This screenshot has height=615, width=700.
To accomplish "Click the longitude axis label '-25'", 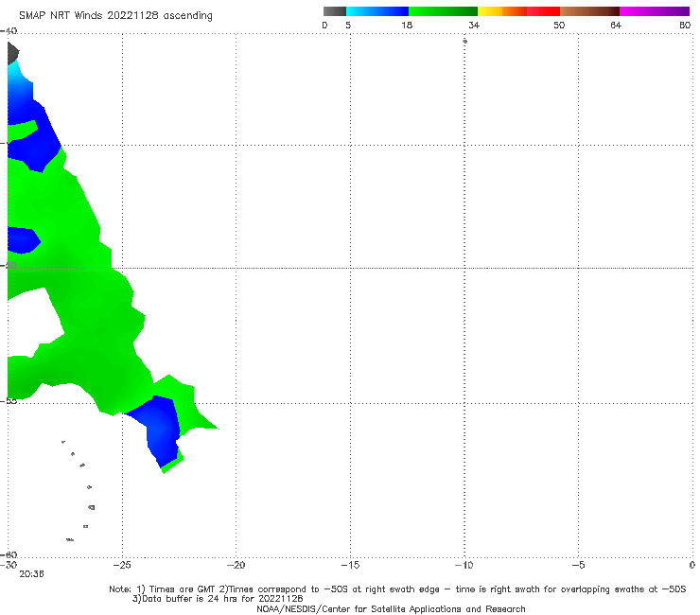I will coord(122,565).
